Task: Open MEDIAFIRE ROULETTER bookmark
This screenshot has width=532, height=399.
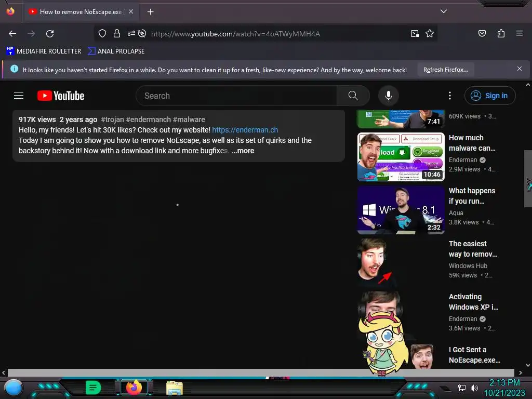Action: coord(44,51)
